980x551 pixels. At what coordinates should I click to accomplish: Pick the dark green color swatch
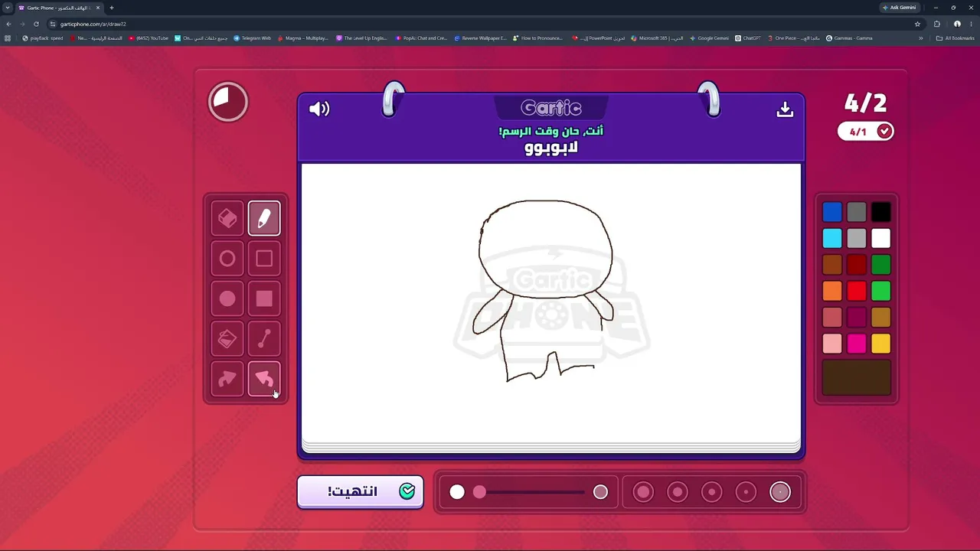point(881,265)
